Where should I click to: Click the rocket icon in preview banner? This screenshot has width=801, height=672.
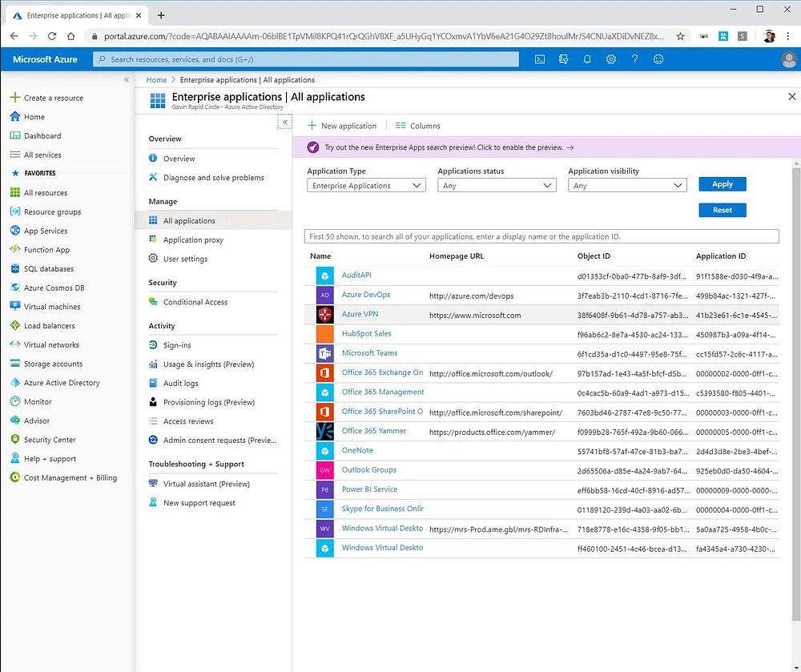click(x=313, y=147)
